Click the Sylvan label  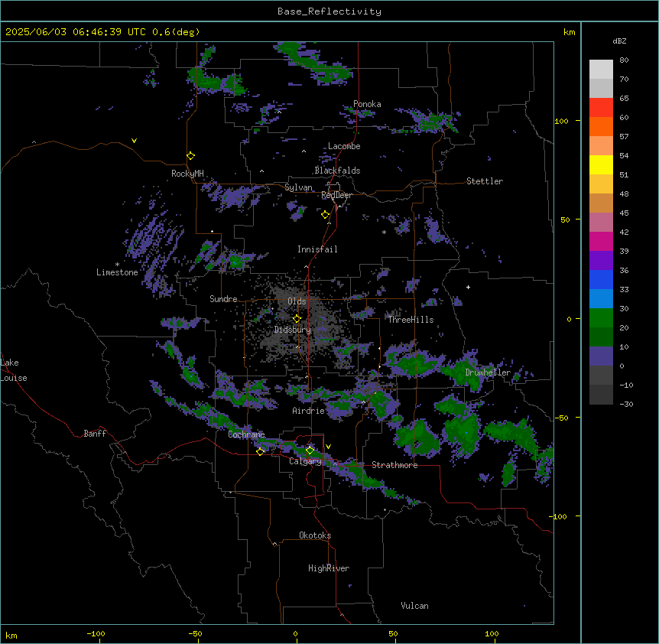(298, 187)
